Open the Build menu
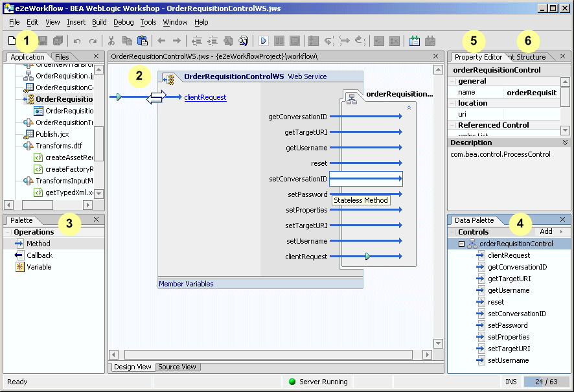The image size is (574, 392). [99, 22]
